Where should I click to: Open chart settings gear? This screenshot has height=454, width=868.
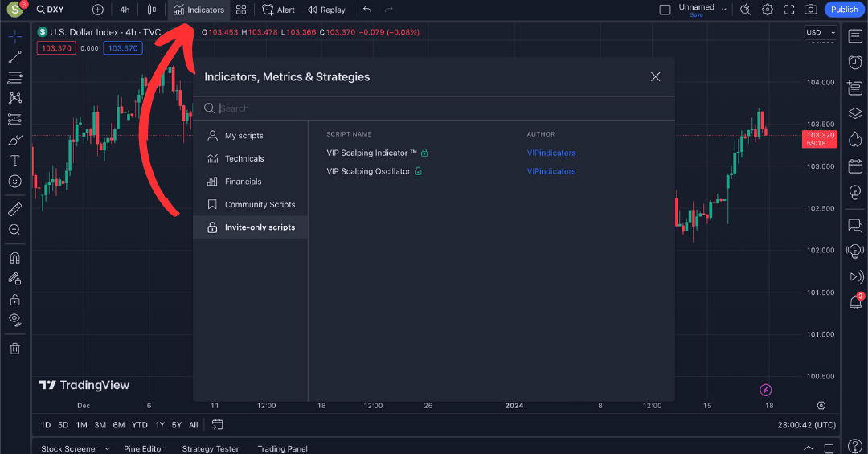768,10
